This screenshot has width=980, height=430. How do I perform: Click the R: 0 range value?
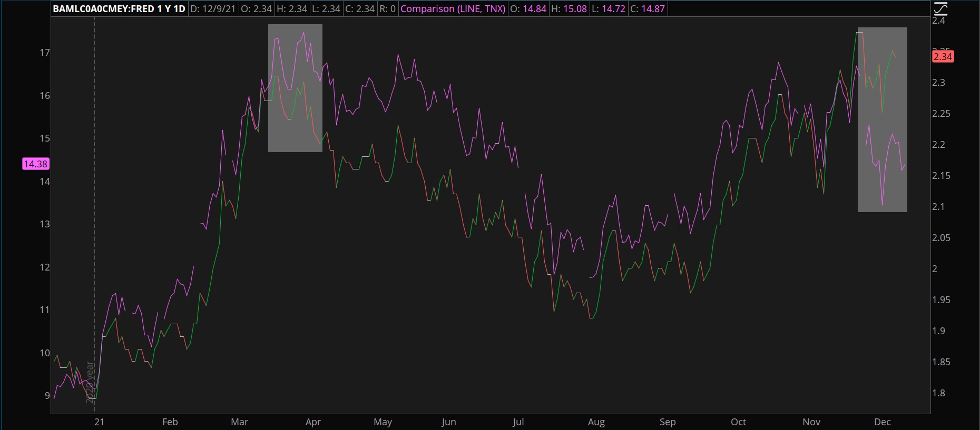[x=387, y=9]
